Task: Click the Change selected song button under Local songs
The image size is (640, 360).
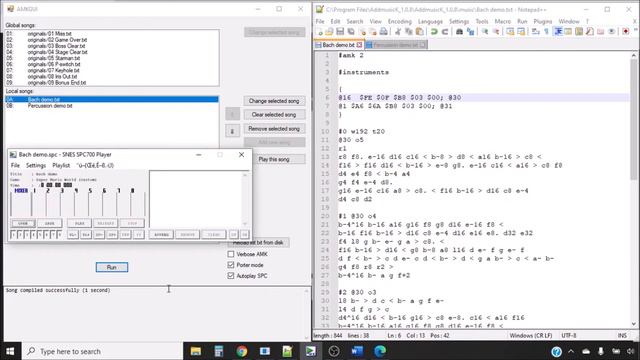Action: [274, 101]
